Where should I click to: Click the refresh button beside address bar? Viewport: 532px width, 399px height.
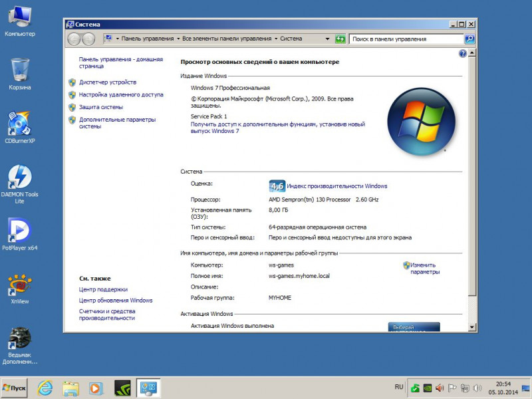click(340, 39)
